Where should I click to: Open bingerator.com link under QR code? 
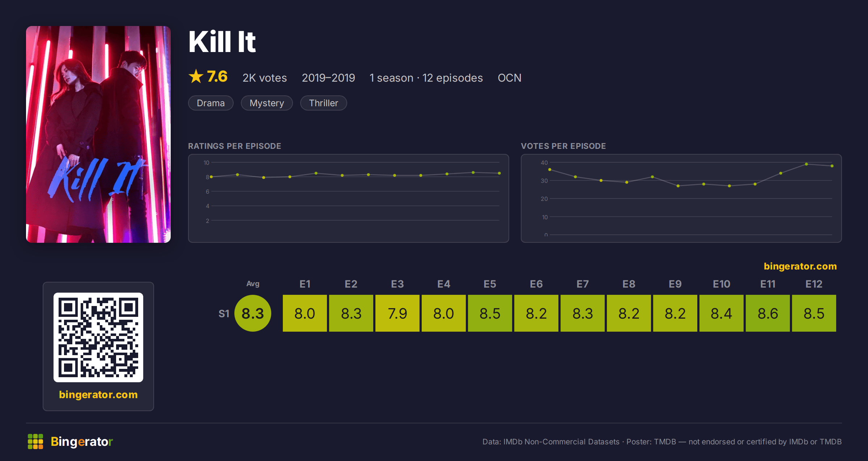tap(98, 395)
